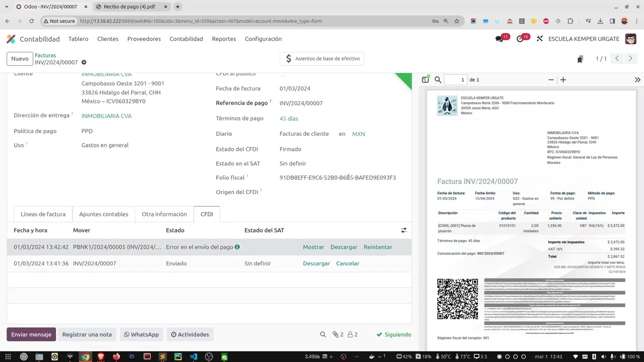Click browser address bar URL
Viewport: 644px width, 362px height.
click(201, 21)
